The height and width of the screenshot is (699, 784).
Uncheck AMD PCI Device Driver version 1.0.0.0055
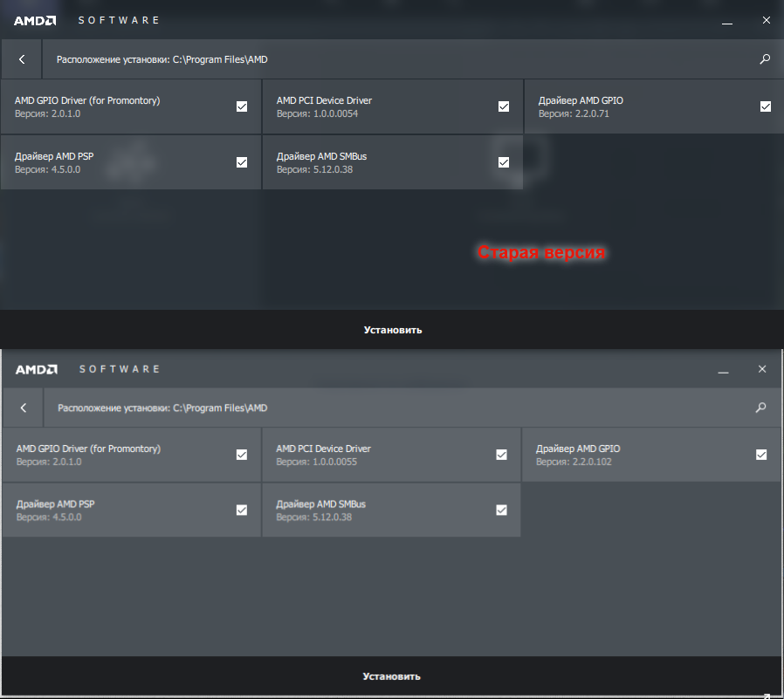[x=501, y=455]
